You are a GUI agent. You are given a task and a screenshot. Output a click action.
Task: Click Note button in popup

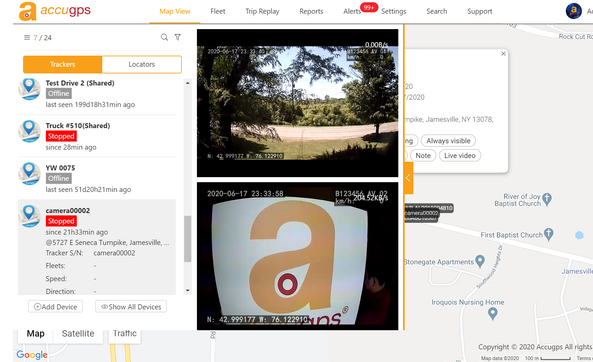(x=423, y=155)
